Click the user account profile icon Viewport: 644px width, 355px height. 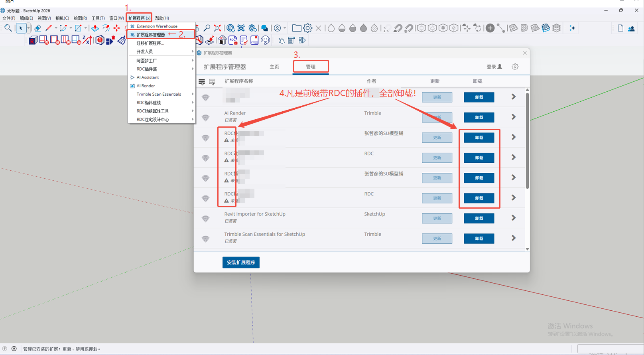[277, 28]
